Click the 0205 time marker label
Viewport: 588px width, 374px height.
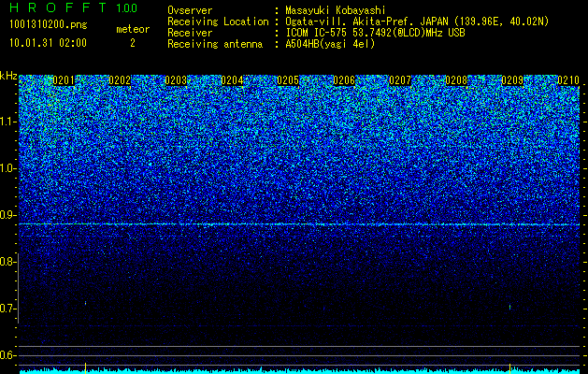[288, 80]
